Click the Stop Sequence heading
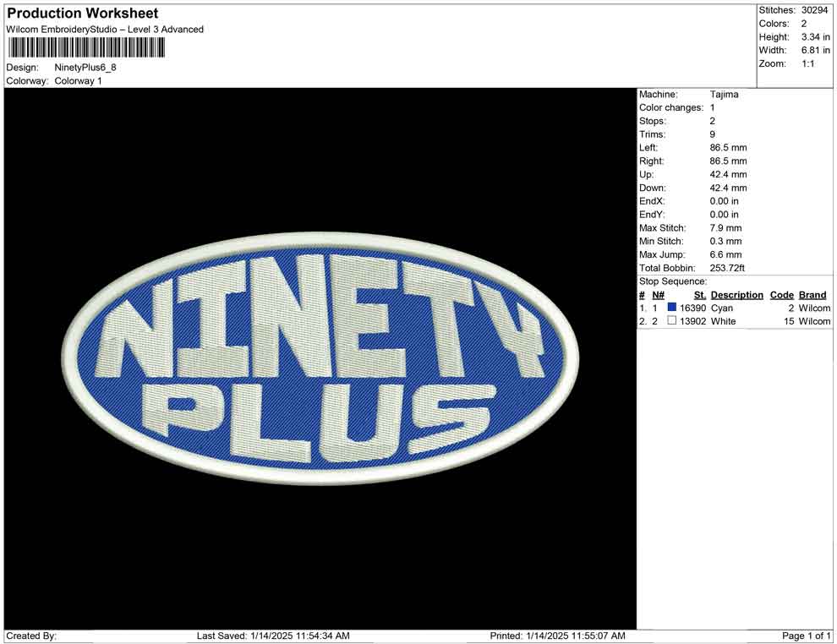The height and width of the screenshot is (644, 837). coord(673,281)
